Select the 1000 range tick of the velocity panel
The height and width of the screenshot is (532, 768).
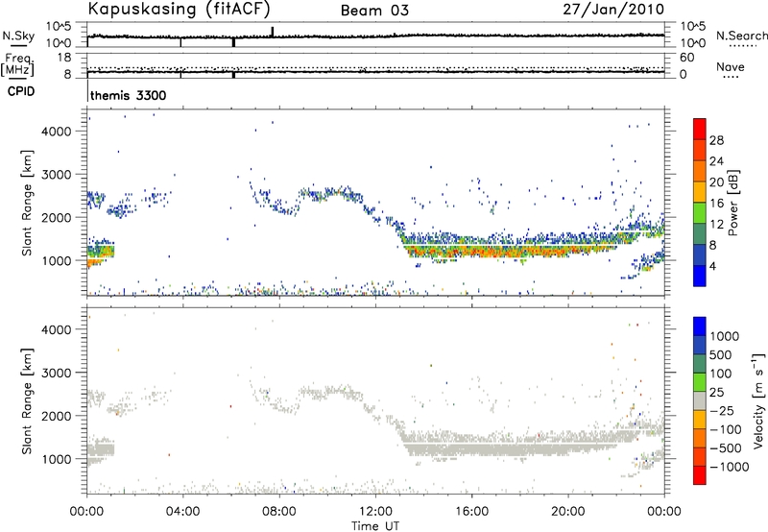(x=57, y=459)
